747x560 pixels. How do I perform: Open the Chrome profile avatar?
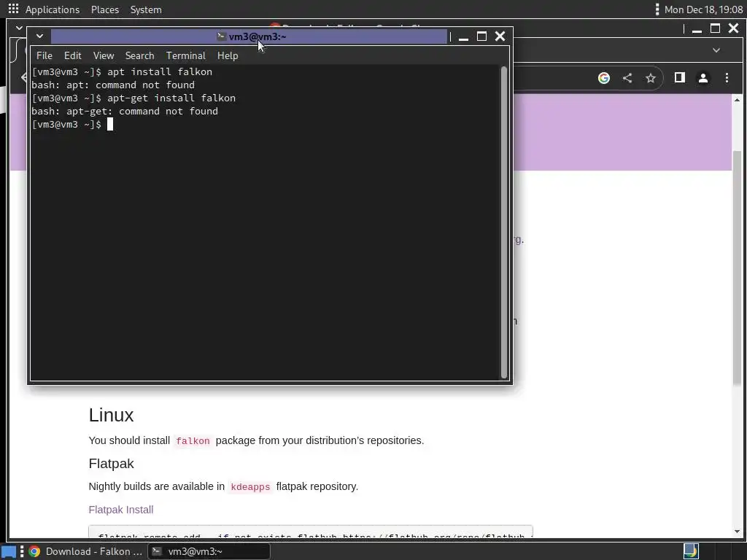click(703, 78)
